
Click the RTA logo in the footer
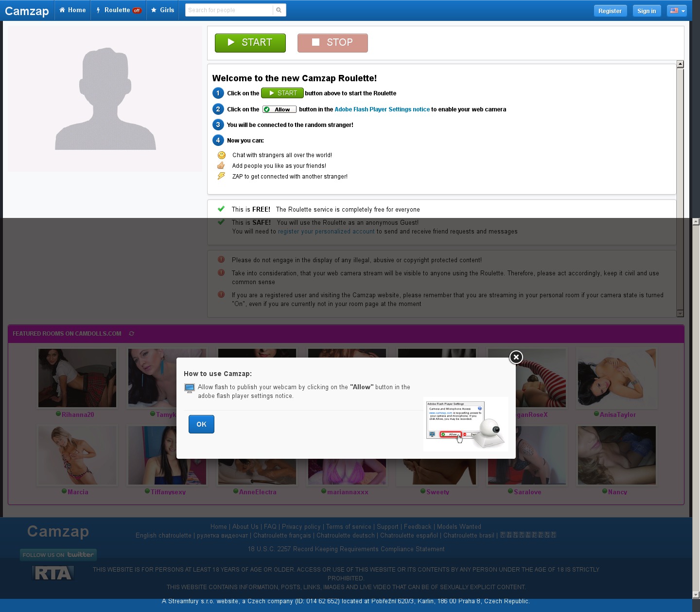point(53,574)
